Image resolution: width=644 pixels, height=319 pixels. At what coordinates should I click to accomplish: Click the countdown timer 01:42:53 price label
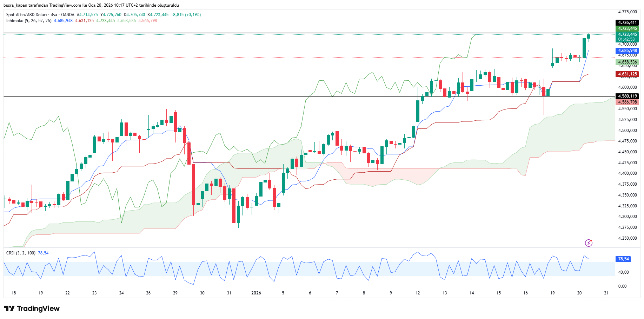pyautogui.click(x=627, y=39)
